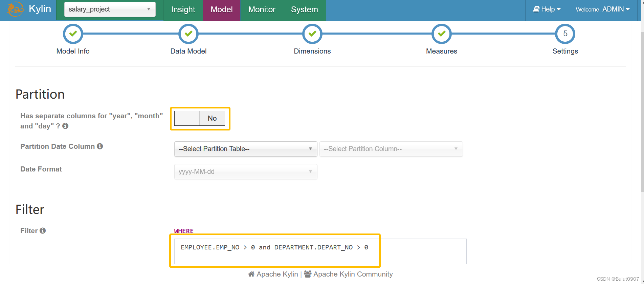
Task: Go to the Measures step circle
Action: pyautogui.click(x=442, y=34)
